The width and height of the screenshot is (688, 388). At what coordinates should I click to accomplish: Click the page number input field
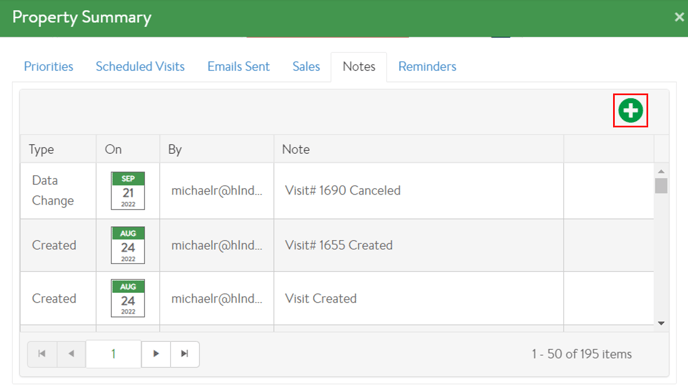point(114,354)
